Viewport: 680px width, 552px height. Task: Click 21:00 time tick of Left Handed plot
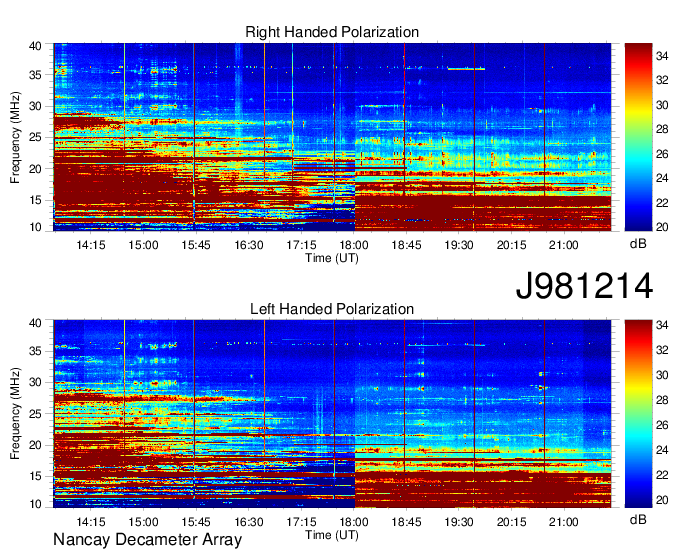tap(564, 522)
